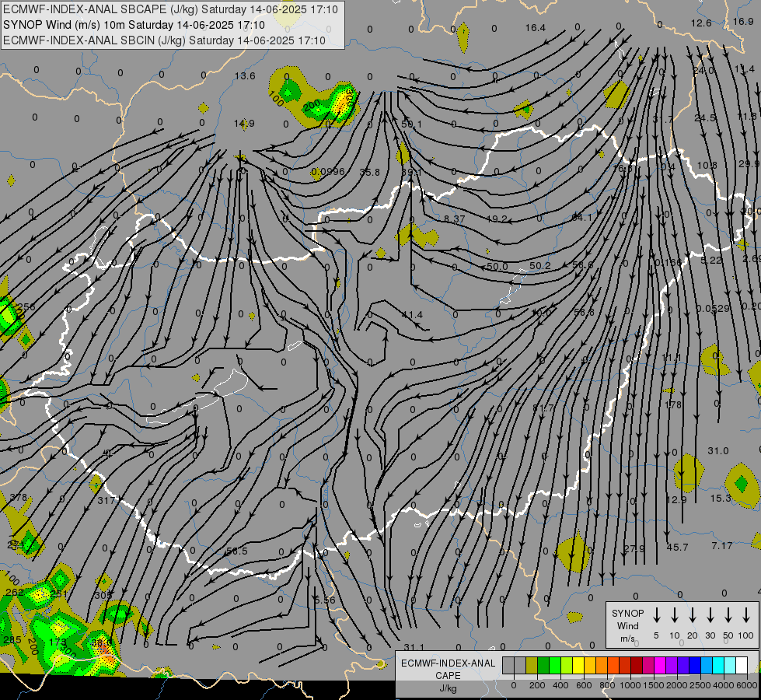Pick the pure yellow swatch in CAPE legend
The image size is (761, 700).
click(x=578, y=666)
